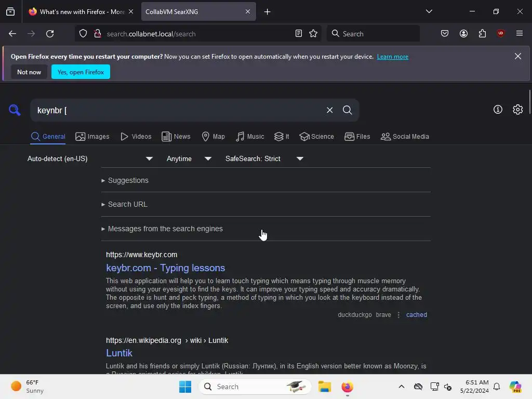Image resolution: width=532 pixels, height=399 pixels.
Task: Show hidden system tray icons
Action: (402, 387)
